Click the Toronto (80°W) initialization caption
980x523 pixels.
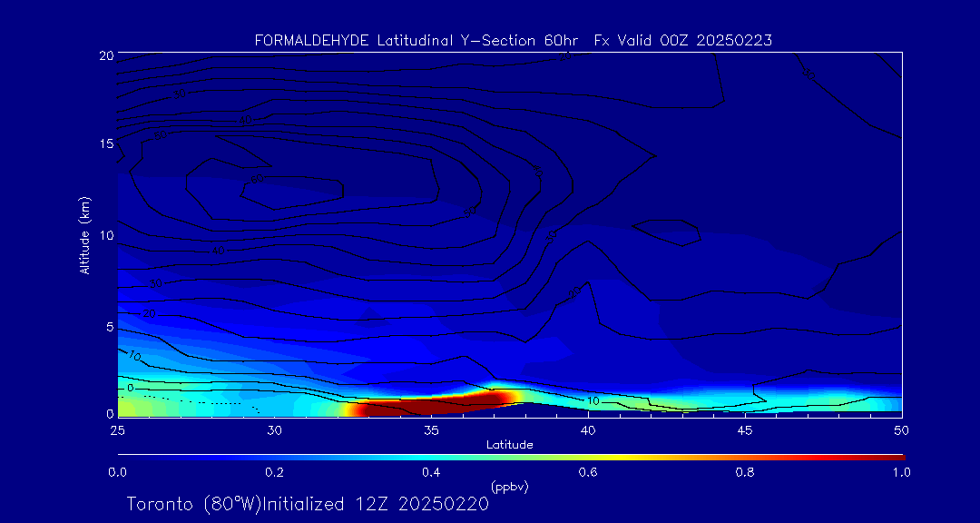point(307,504)
